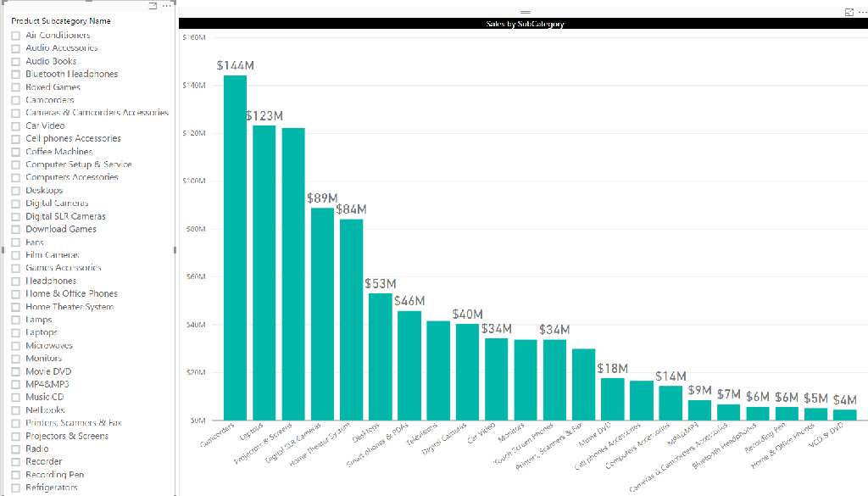The width and height of the screenshot is (868, 496).
Task: Check Audio Books checkbox
Action: coord(15,61)
